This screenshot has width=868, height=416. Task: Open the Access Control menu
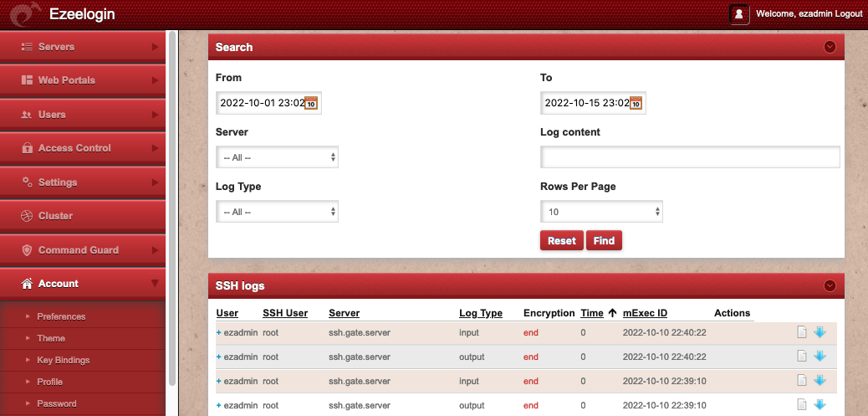(x=83, y=148)
